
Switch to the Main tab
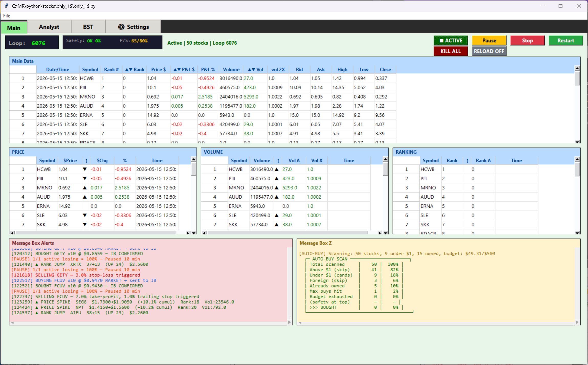tap(14, 28)
